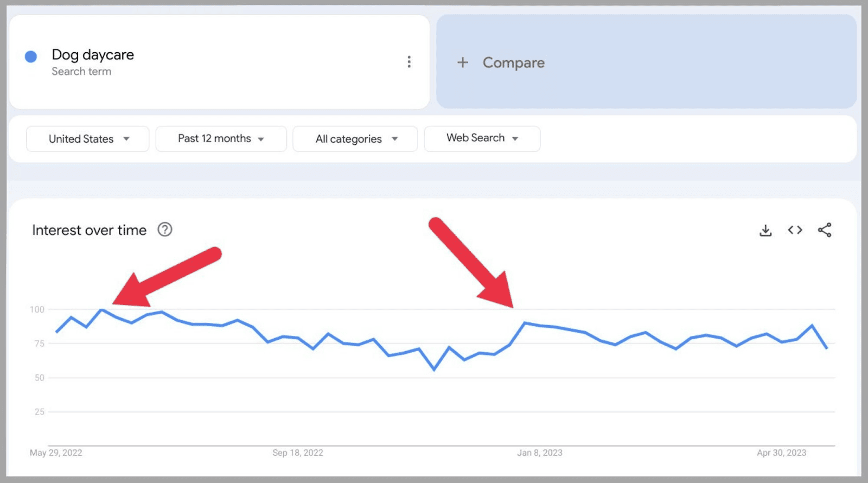This screenshot has height=483, width=868.
Task: Click the blue dot beside Dog daycare
Action: pos(31,56)
